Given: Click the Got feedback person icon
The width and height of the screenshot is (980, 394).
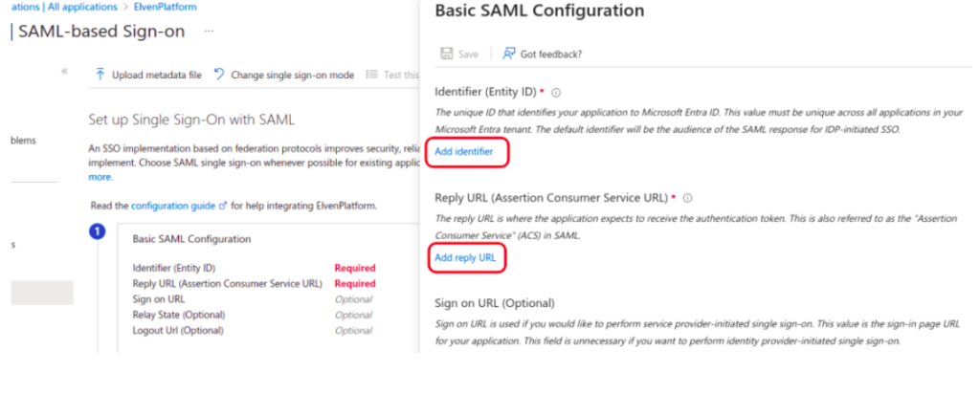Looking at the screenshot, I should [508, 54].
